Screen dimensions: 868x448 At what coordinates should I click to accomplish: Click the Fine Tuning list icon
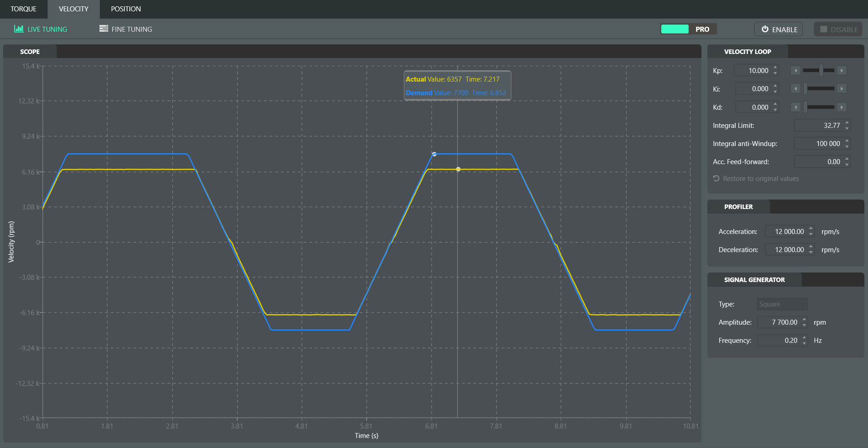(103, 29)
